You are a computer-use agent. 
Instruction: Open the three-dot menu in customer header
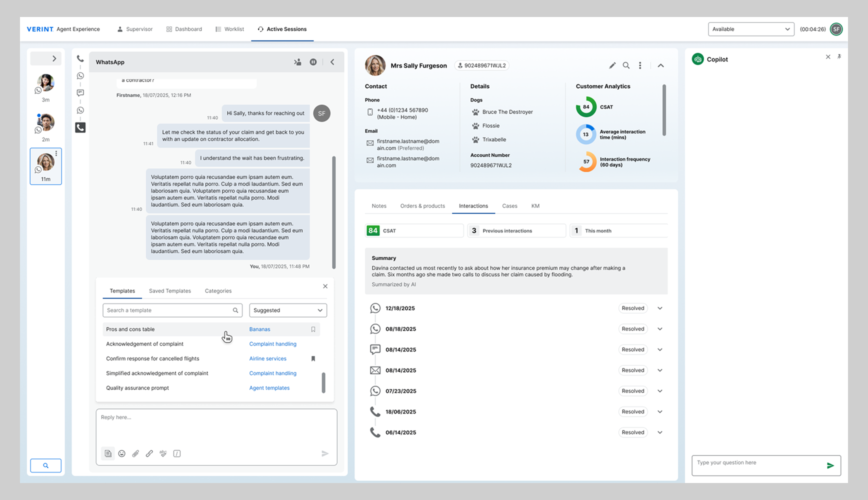point(640,65)
